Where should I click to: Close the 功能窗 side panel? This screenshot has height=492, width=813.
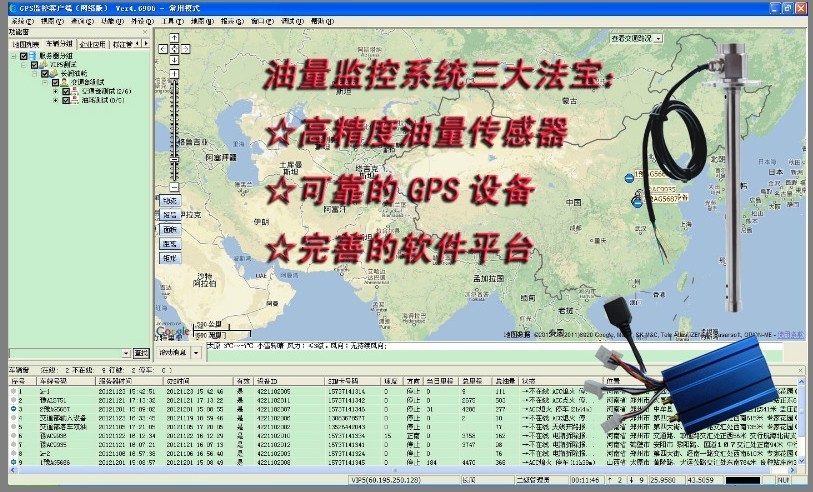(x=145, y=32)
